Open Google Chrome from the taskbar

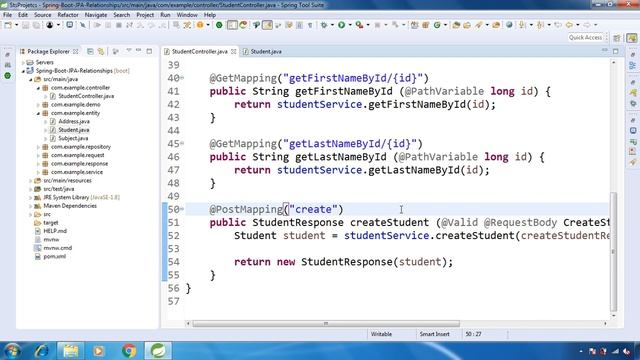click(x=129, y=351)
